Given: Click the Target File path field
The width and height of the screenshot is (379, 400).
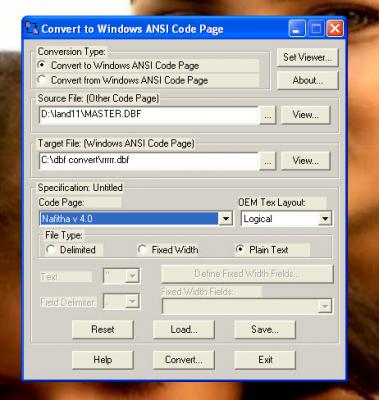Looking at the screenshot, I should coord(149,160).
